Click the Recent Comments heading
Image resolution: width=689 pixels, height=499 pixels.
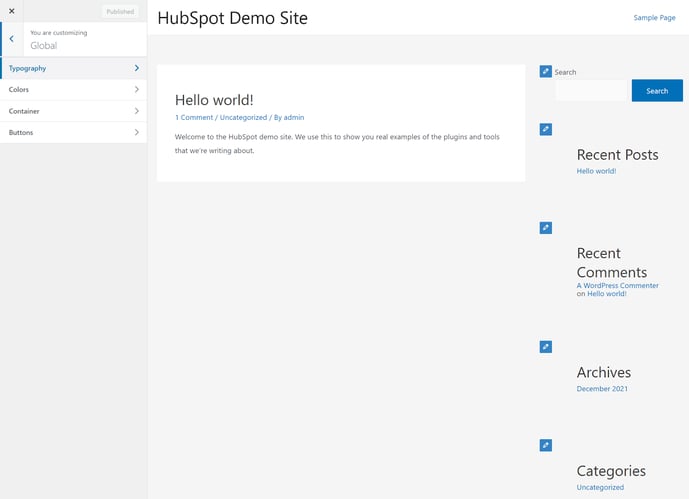point(612,263)
